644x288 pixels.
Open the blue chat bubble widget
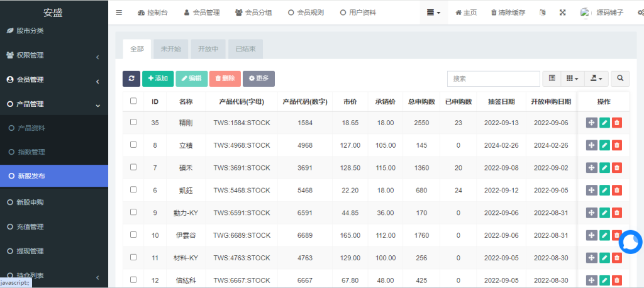[630, 241]
